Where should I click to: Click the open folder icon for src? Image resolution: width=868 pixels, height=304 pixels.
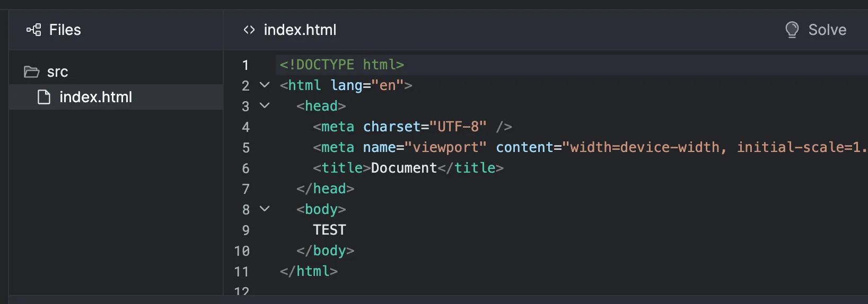32,71
